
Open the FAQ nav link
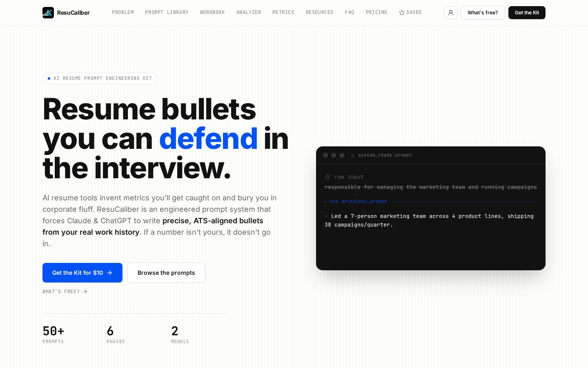click(350, 13)
